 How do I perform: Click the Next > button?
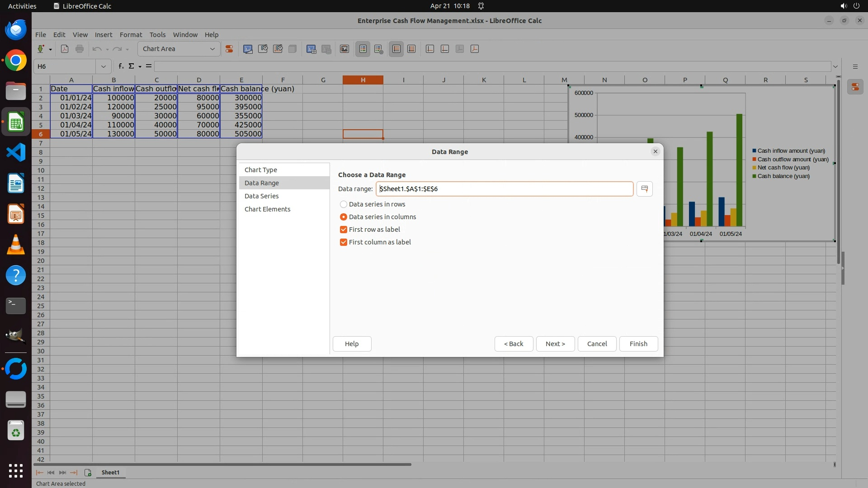click(555, 344)
